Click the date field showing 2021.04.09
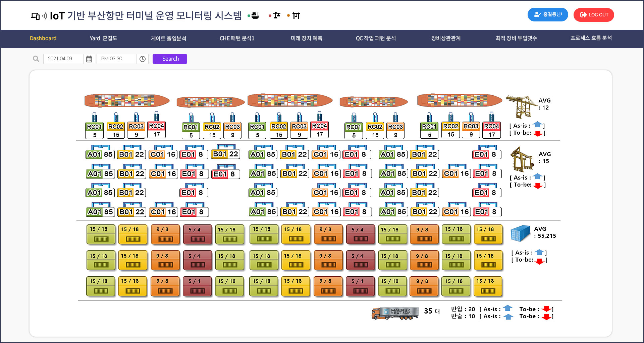This screenshot has width=644, height=343. [x=63, y=59]
